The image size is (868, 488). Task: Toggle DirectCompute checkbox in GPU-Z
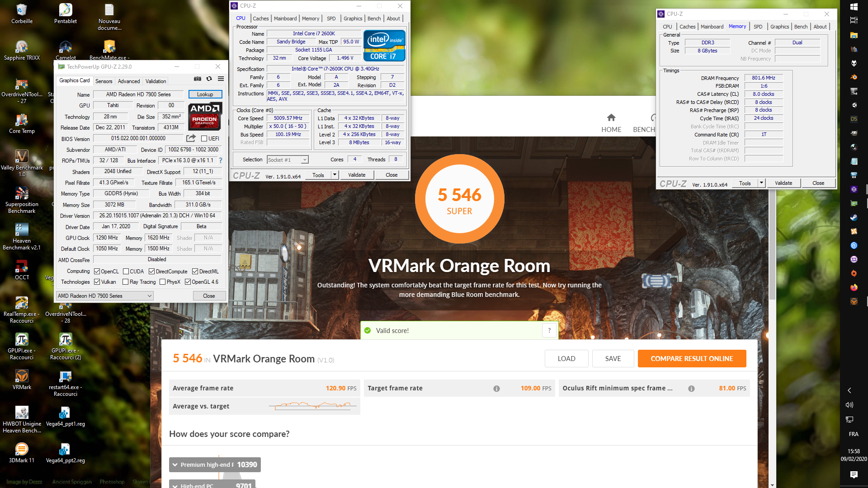pos(152,272)
